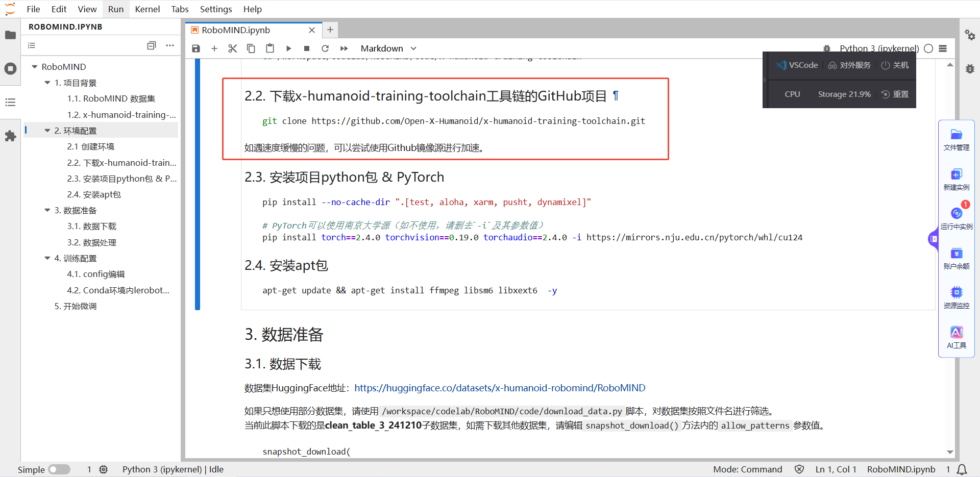The height and width of the screenshot is (477, 980).
Task: Copy the selected cell
Action: (251, 48)
